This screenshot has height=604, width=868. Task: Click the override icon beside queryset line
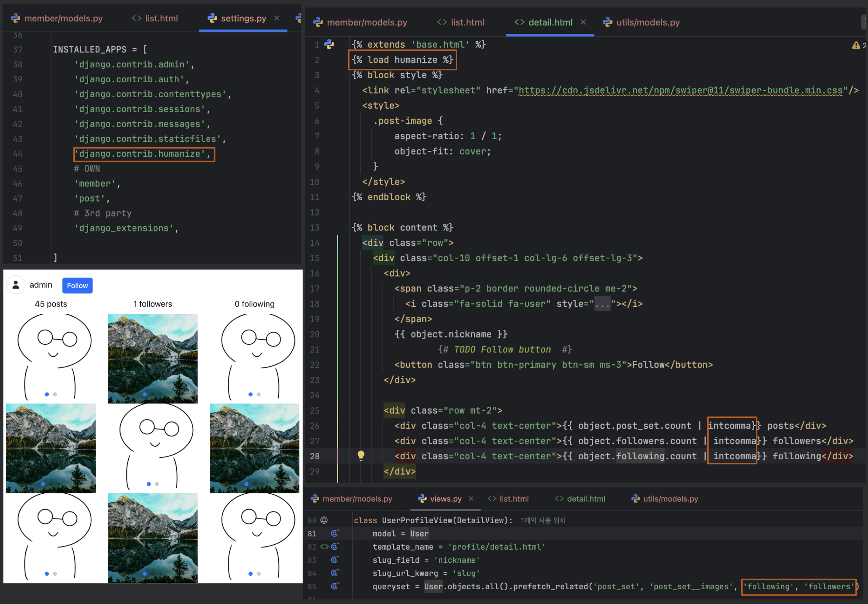[x=335, y=586]
